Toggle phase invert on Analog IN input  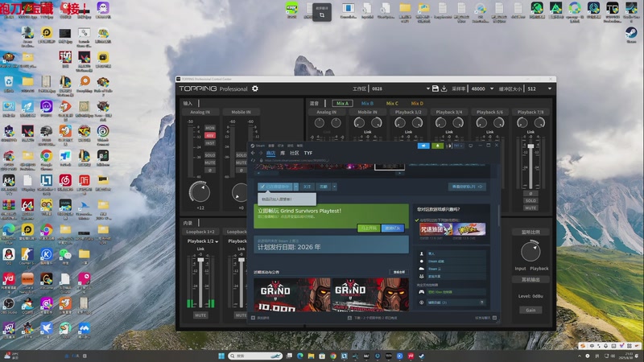[210, 170]
